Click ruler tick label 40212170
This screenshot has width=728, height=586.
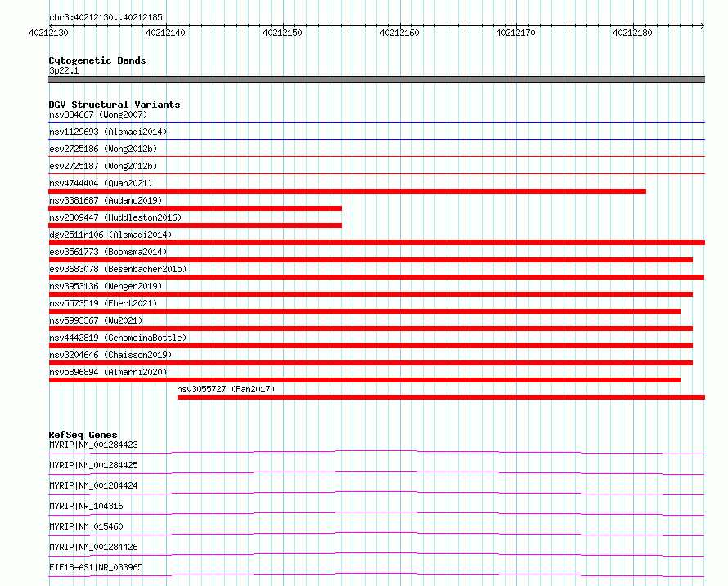[x=515, y=33]
